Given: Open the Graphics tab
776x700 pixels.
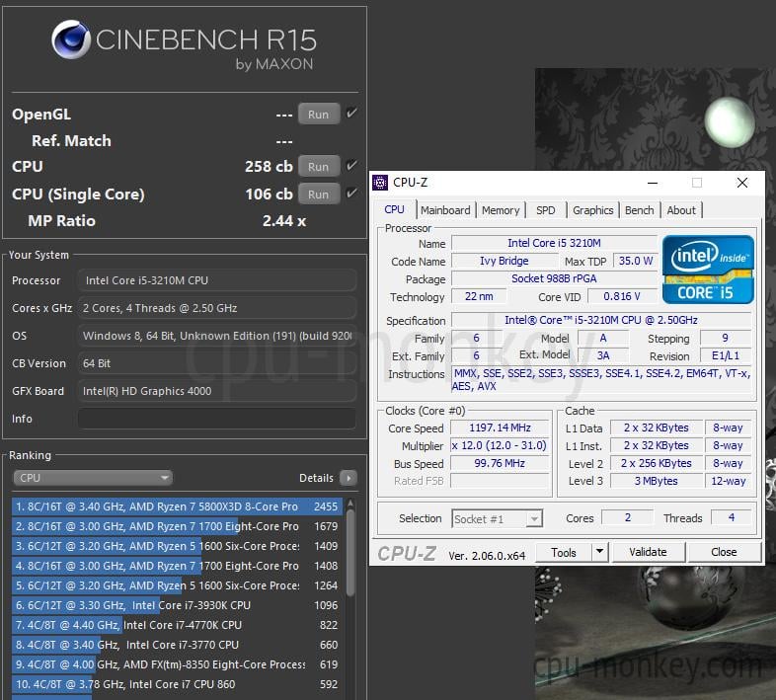Looking at the screenshot, I should [x=592, y=210].
